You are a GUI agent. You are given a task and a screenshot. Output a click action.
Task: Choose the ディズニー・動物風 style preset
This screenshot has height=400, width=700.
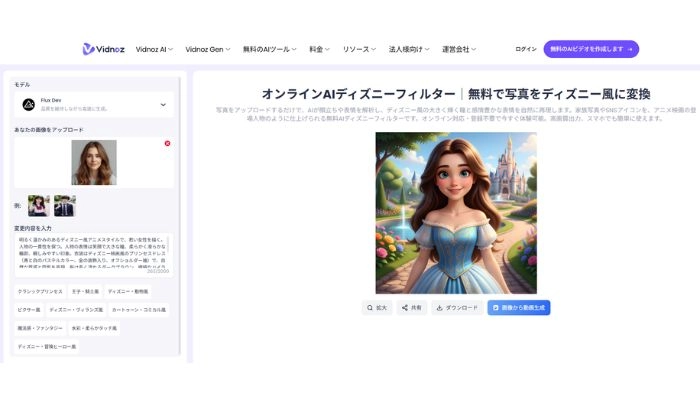click(x=128, y=292)
